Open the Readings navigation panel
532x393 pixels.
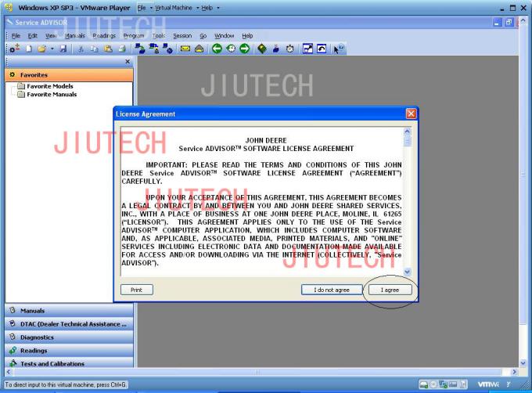(69, 351)
